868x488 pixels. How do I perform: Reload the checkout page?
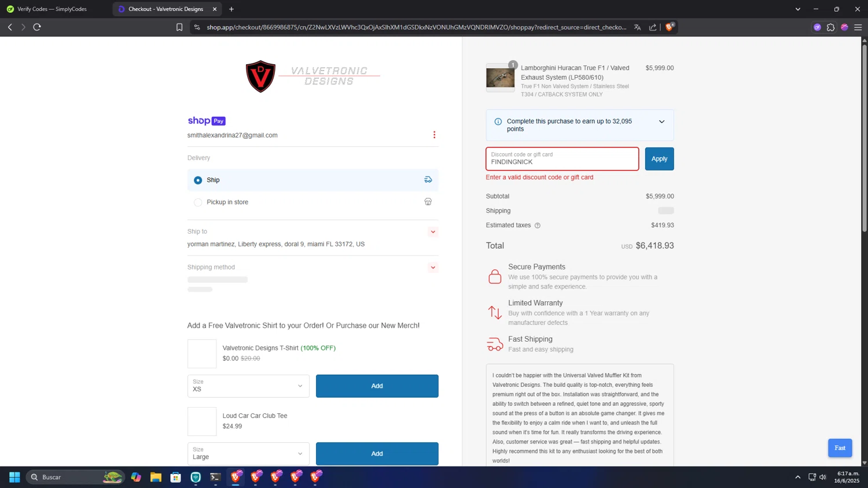coord(37,27)
